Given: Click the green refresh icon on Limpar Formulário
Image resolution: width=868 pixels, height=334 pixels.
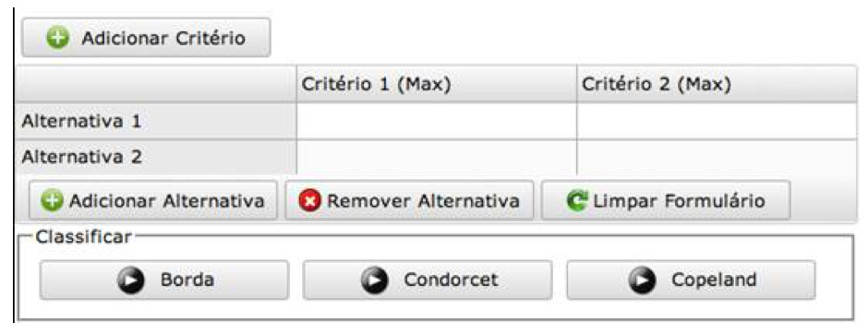Looking at the screenshot, I should click(577, 201).
